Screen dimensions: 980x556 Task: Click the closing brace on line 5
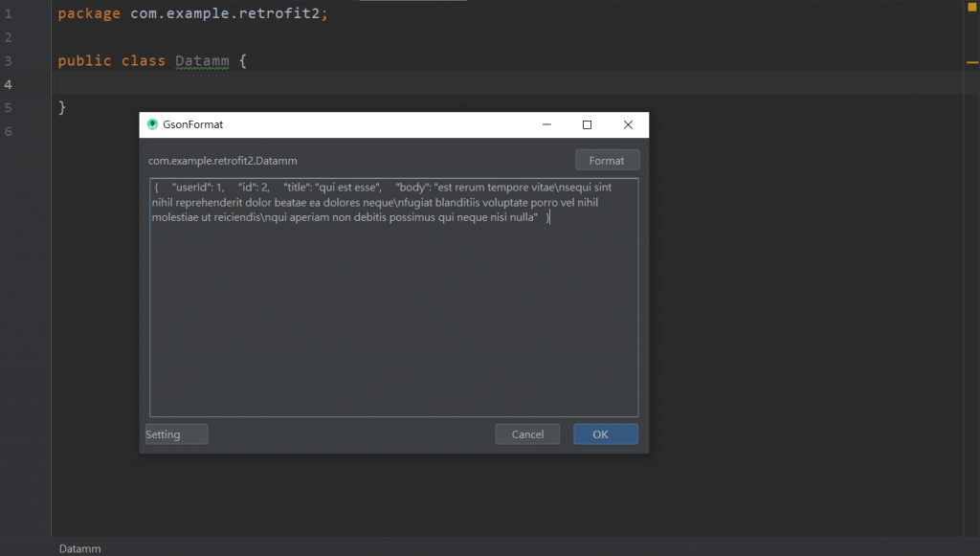62,107
